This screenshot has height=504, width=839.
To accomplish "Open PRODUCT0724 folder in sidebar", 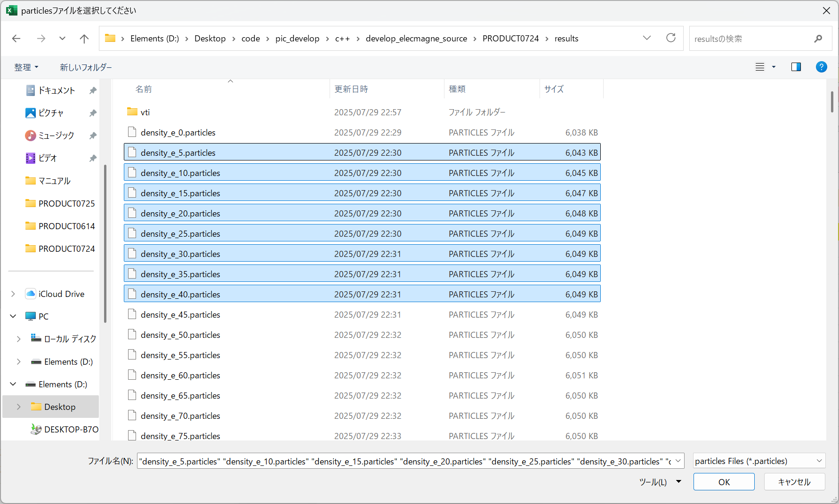I will (66, 248).
